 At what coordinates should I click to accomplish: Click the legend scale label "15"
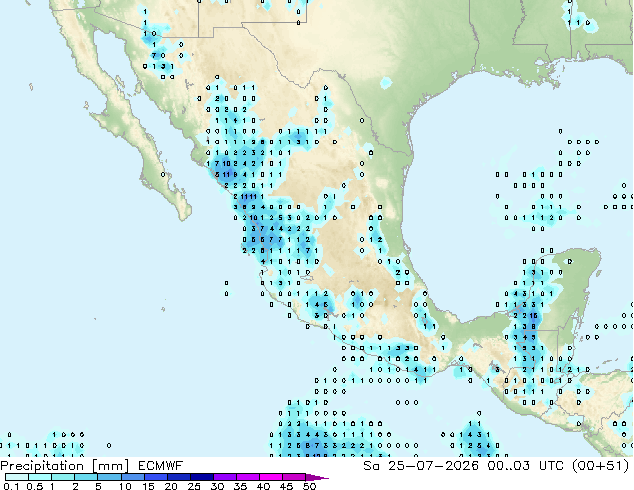(x=148, y=486)
